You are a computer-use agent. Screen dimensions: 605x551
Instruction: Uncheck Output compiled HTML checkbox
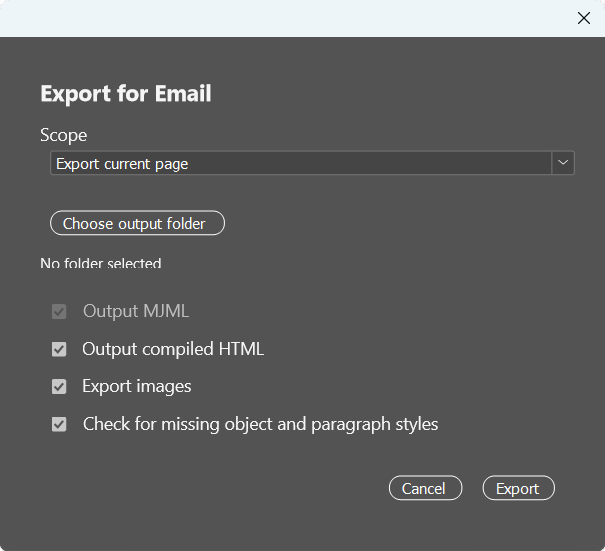pyautogui.click(x=59, y=349)
